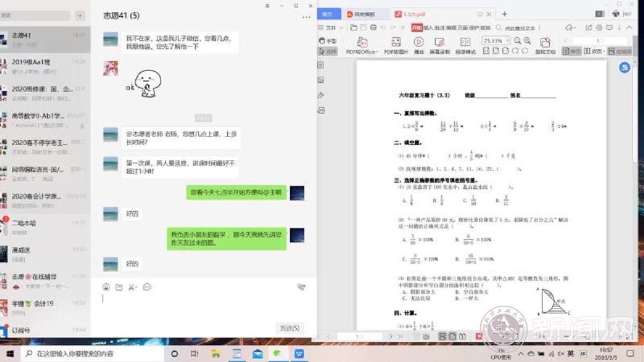Open the emoji picker in WeChat
644x362 pixels.
click(x=106, y=287)
